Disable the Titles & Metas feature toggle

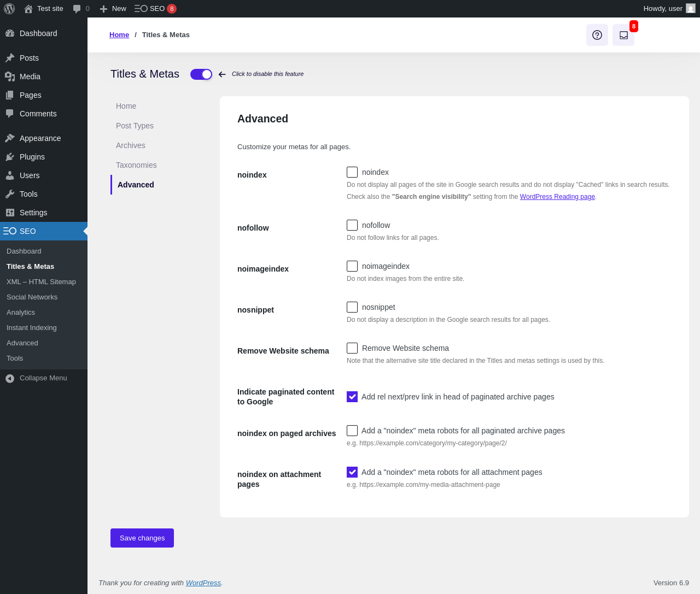pos(201,74)
